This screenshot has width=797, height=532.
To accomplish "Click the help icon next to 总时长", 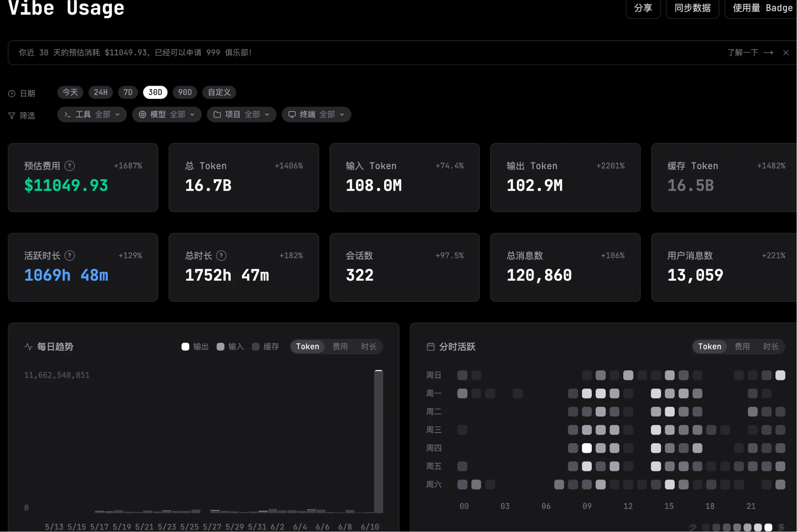I will coord(221,255).
